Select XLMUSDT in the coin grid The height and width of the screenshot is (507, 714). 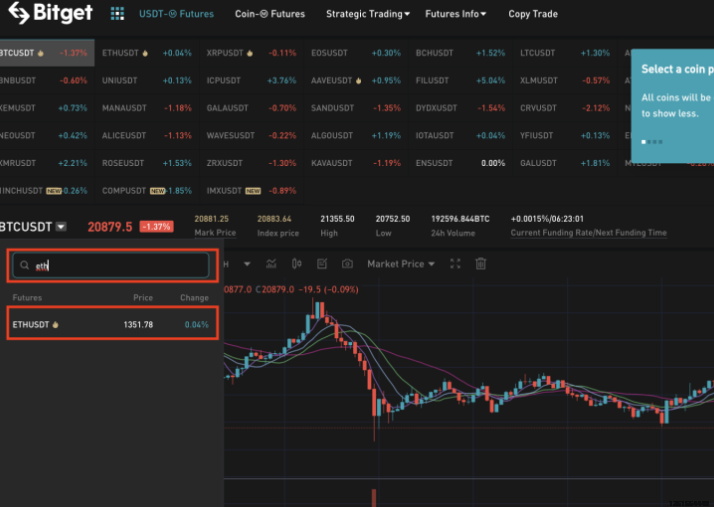(x=565, y=81)
